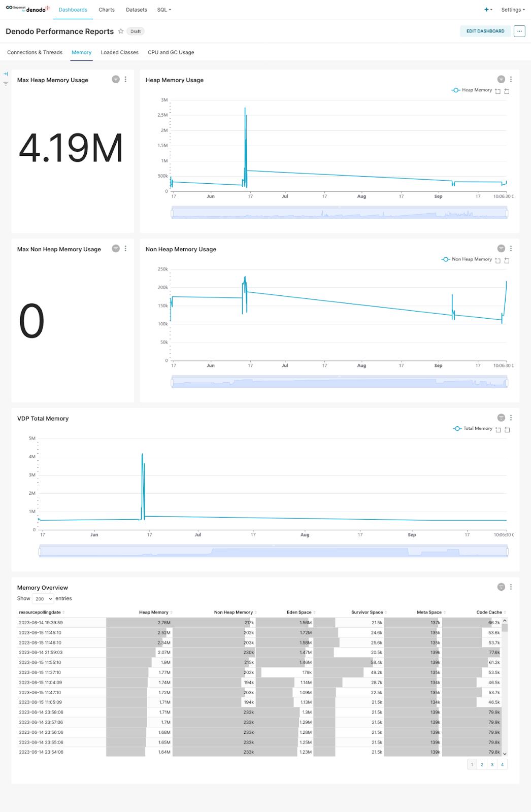Click the 4.19M big number value
The height and width of the screenshot is (812, 531).
(x=71, y=148)
